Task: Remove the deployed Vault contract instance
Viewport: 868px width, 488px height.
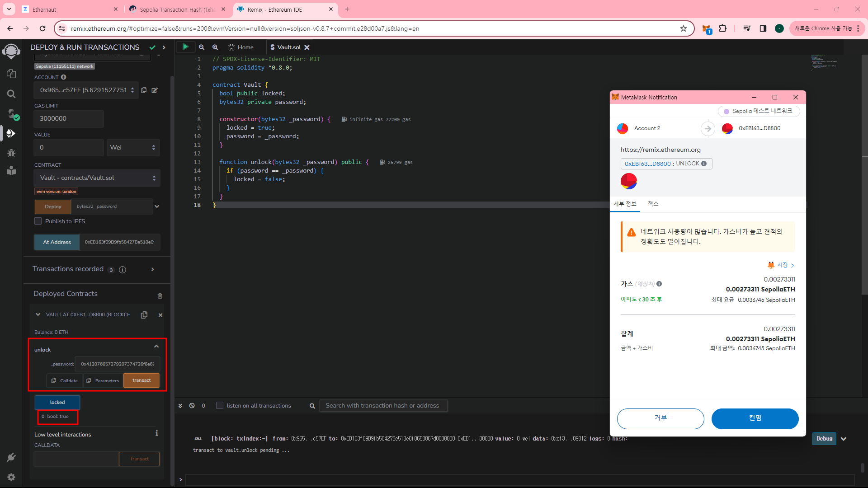Action: (x=160, y=315)
